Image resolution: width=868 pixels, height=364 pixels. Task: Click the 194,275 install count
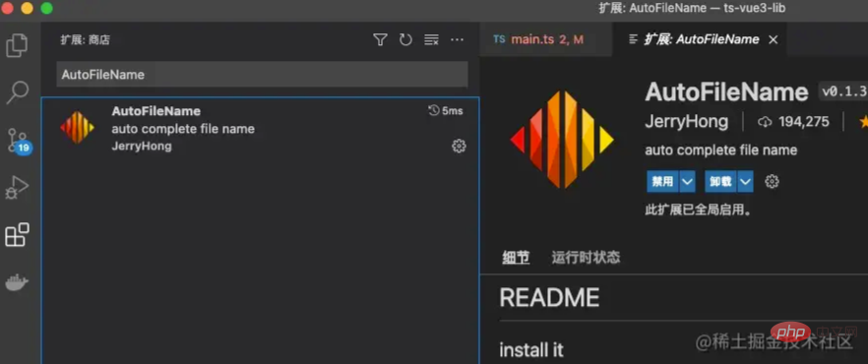(x=804, y=122)
